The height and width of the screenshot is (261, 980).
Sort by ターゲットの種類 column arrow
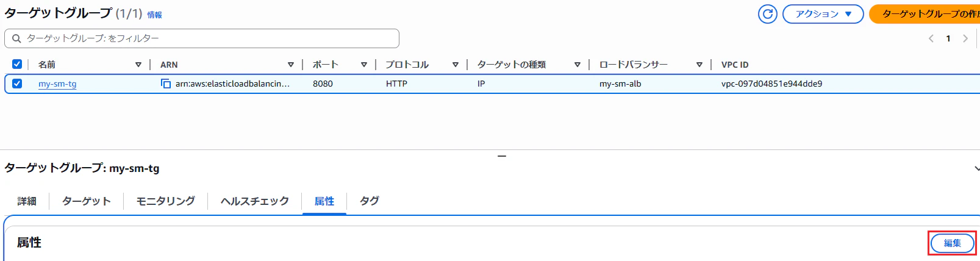click(578, 65)
